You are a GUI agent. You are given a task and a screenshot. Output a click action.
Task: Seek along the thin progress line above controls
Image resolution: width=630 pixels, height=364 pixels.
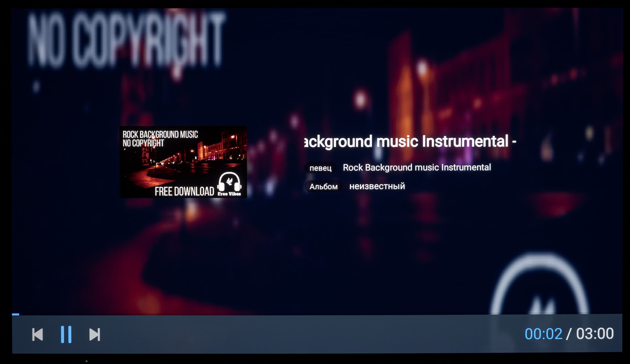(315, 315)
